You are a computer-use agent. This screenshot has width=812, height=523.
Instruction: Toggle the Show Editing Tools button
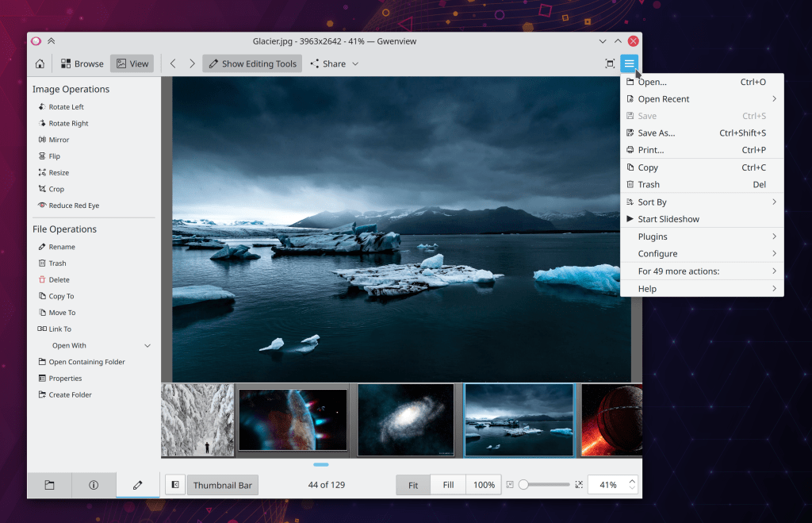pos(252,63)
